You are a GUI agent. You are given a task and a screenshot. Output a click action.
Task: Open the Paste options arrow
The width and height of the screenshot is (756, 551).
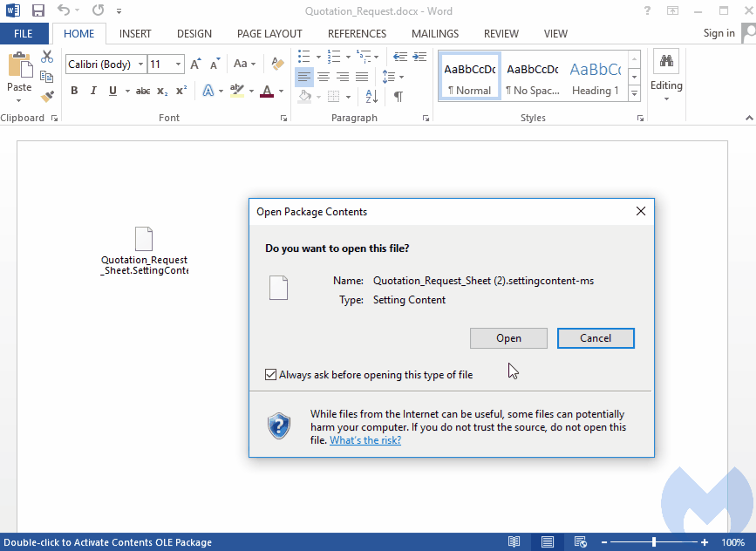(x=19, y=101)
